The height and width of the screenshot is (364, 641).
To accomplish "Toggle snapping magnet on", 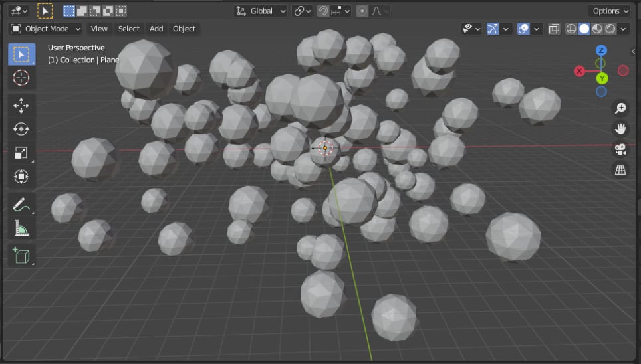I will coord(322,11).
